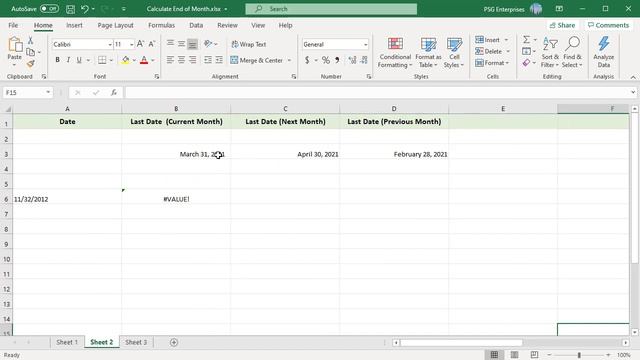Click Merge & Center button
640x360 pixels.
pos(257,60)
